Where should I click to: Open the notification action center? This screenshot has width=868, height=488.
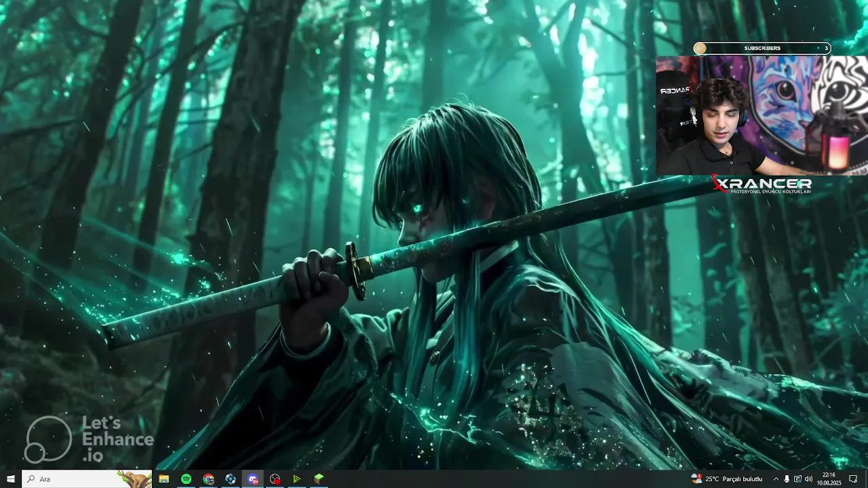pyautogui.click(x=853, y=479)
